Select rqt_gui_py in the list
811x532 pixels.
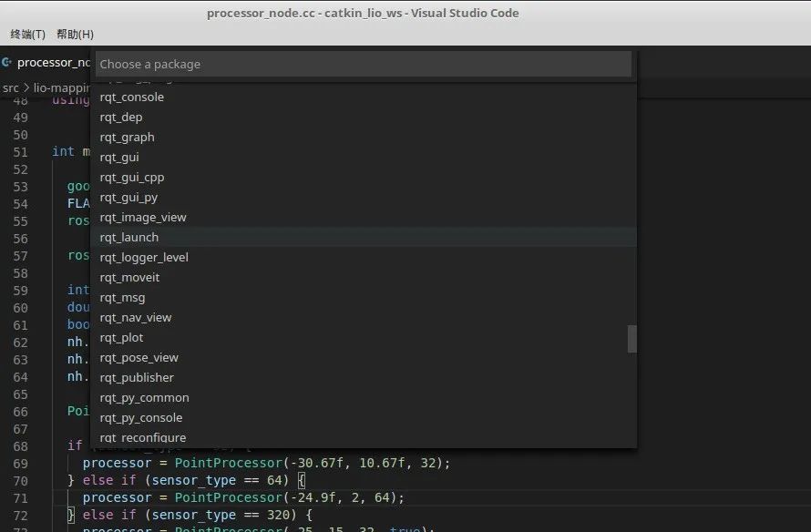364,198
